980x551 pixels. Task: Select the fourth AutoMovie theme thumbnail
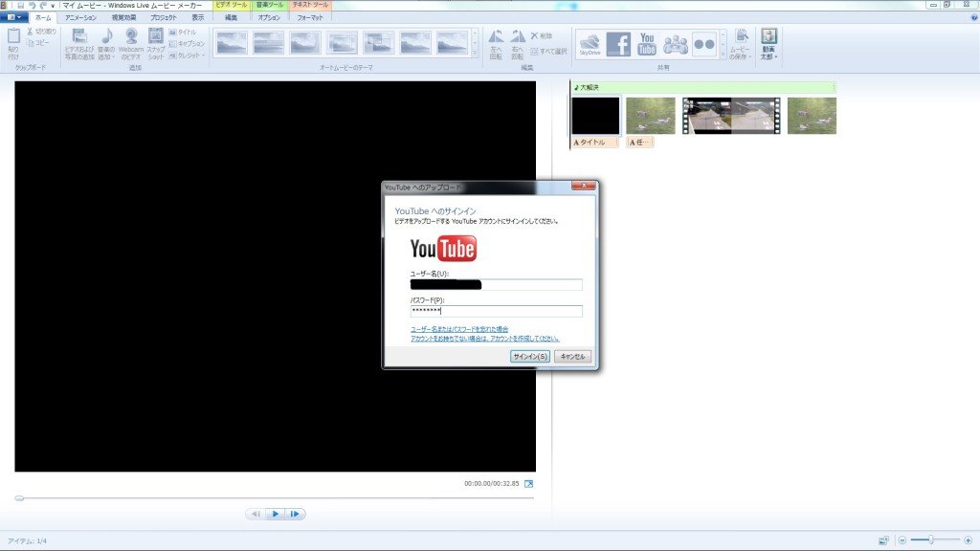click(343, 43)
